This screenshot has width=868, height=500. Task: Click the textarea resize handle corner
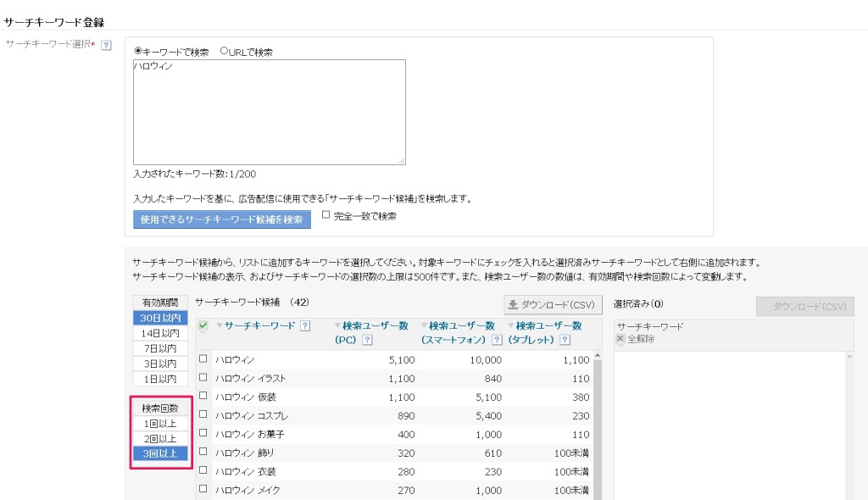(401, 160)
